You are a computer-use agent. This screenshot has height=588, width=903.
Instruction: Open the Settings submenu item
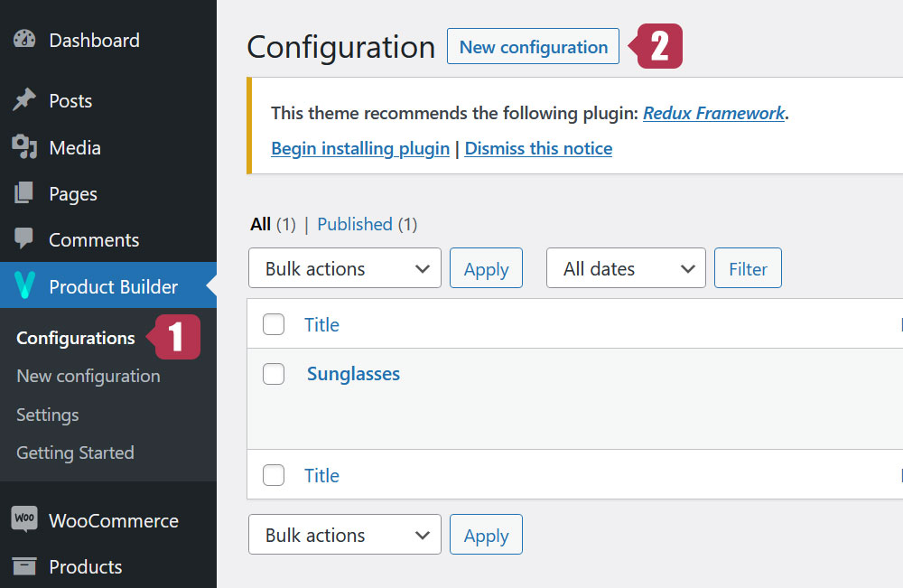point(47,415)
